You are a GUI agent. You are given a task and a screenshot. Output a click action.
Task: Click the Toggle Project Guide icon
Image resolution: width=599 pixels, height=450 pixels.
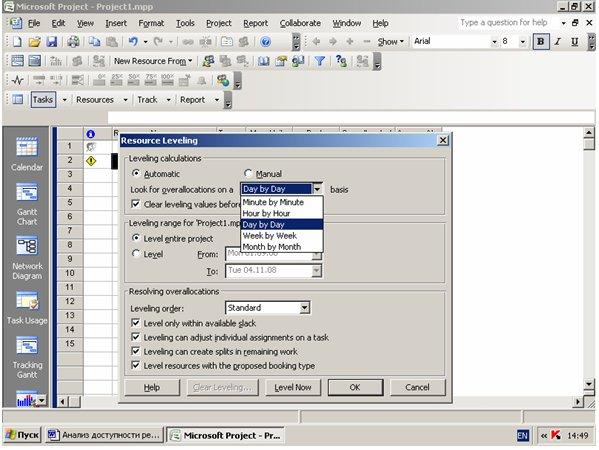coord(18,100)
